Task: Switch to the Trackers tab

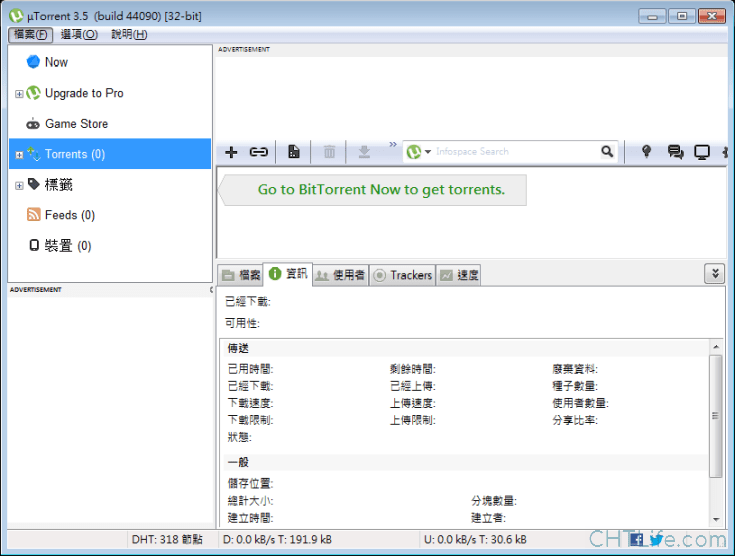Action: (x=403, y=275)
